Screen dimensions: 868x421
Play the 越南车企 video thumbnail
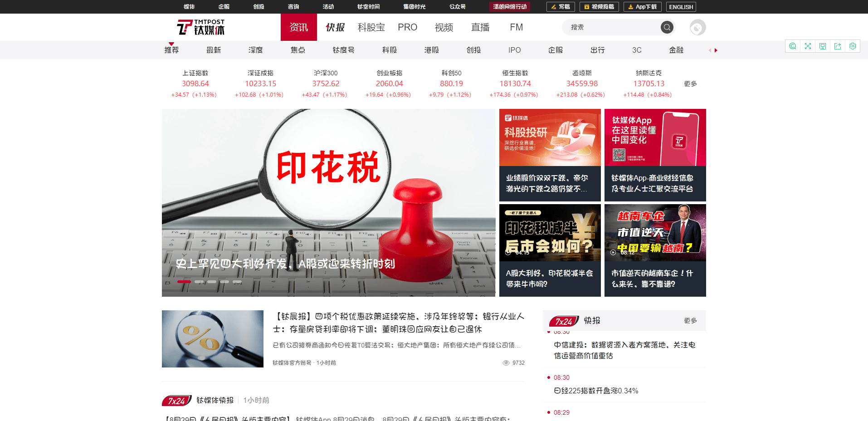pos(655,233)
